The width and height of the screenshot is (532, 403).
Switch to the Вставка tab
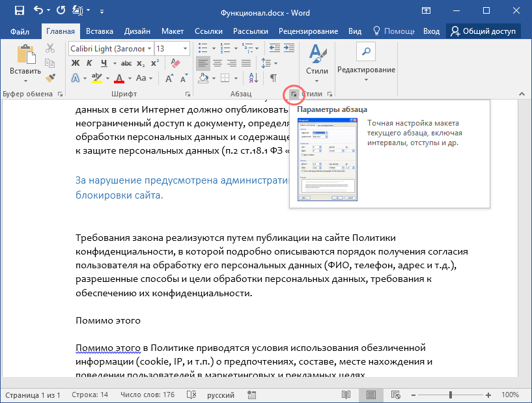100,31
